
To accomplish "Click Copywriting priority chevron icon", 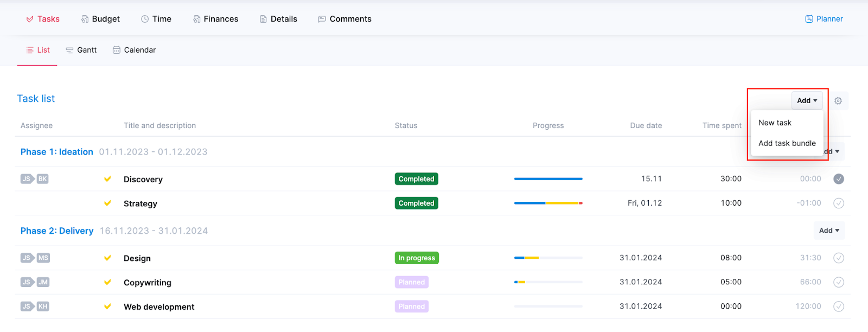I will pyautogui.click(x=107, y=282).
